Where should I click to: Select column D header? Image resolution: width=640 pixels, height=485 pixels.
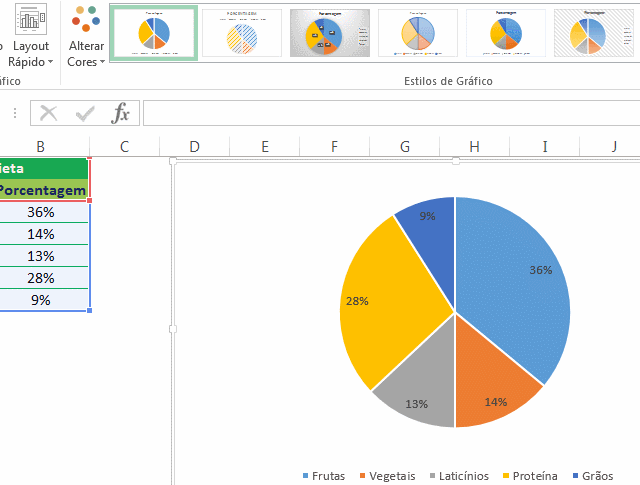[194, 147]
